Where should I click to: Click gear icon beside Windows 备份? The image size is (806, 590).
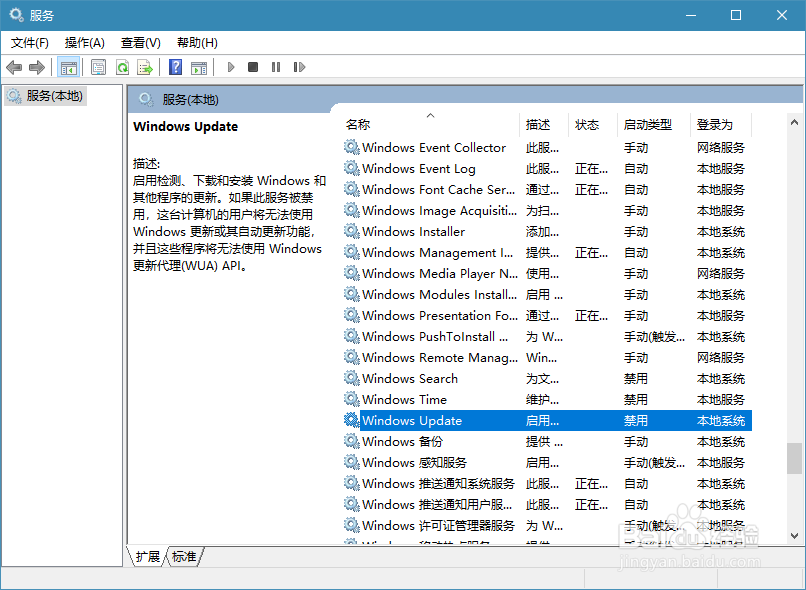[x=352, y=441]
